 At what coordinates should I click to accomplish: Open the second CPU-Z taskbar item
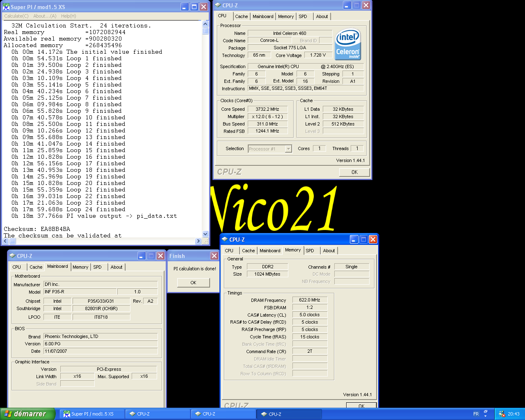coord(224,414)
